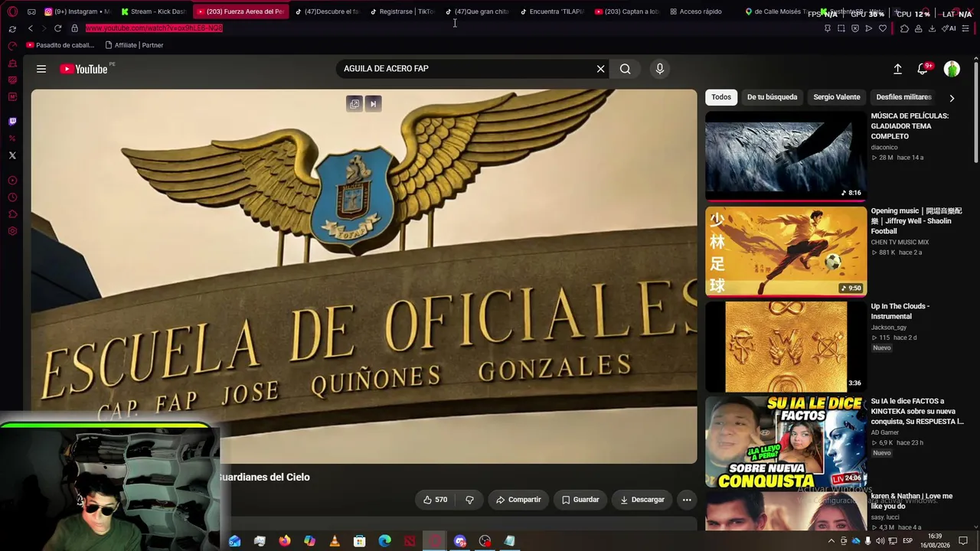Switch to the Encuentra 'TILAPIA' tab
The image size is (980, 551).
pyautogui.click(x=552, y=11)
